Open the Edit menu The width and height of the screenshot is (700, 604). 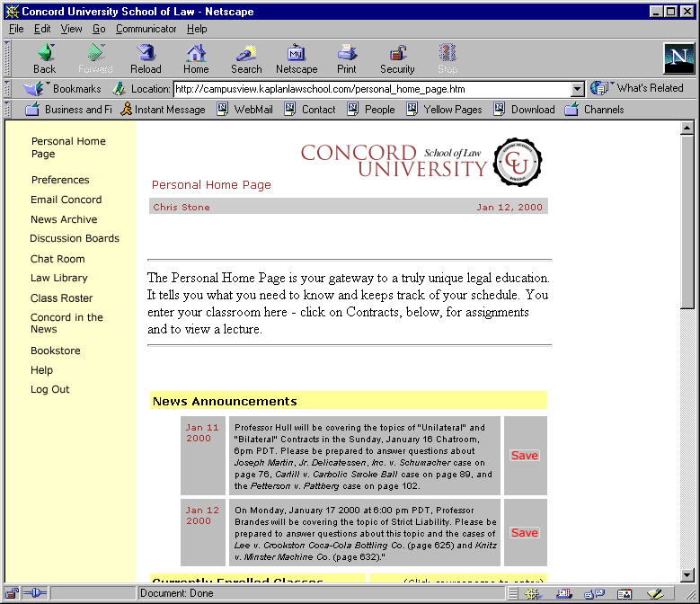tap(42, 29)
